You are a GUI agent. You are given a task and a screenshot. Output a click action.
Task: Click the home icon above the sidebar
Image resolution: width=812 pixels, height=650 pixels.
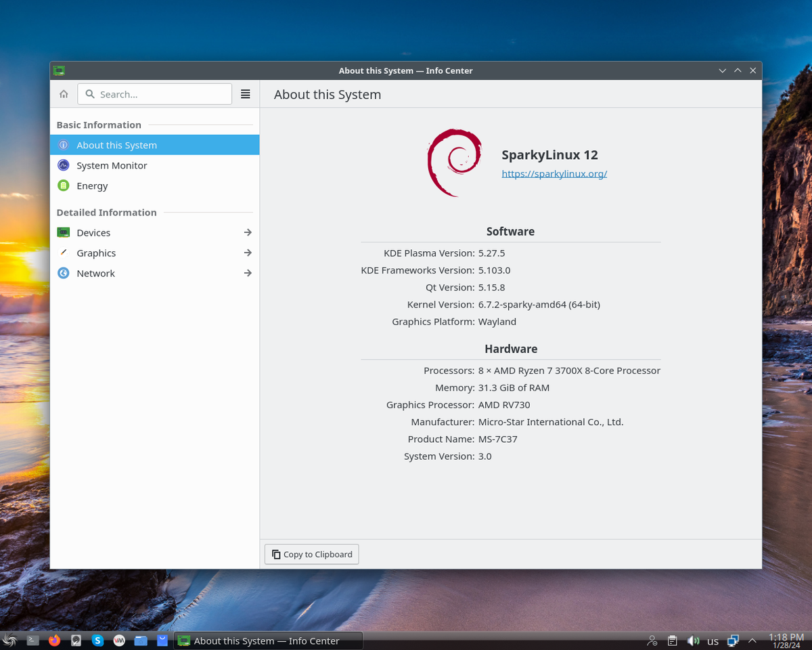(63, 93)
